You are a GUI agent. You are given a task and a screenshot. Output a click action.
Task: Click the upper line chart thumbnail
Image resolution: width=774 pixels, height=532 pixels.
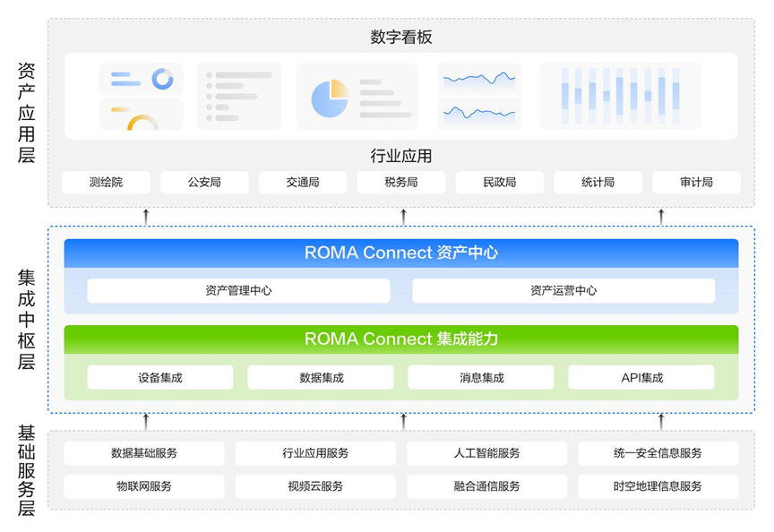[479, 79]
